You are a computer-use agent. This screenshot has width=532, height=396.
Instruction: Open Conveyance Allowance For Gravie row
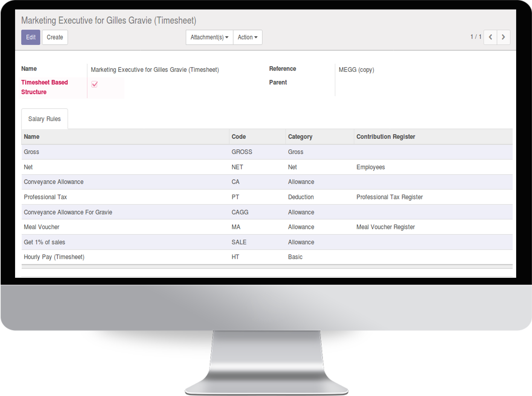click(267, 212)
